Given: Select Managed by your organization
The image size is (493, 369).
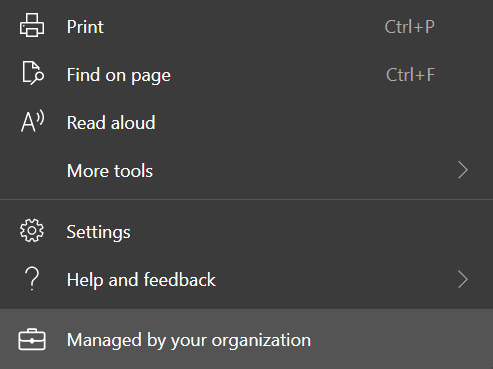Looking at the screenshot, I should [x=246, y=340].
